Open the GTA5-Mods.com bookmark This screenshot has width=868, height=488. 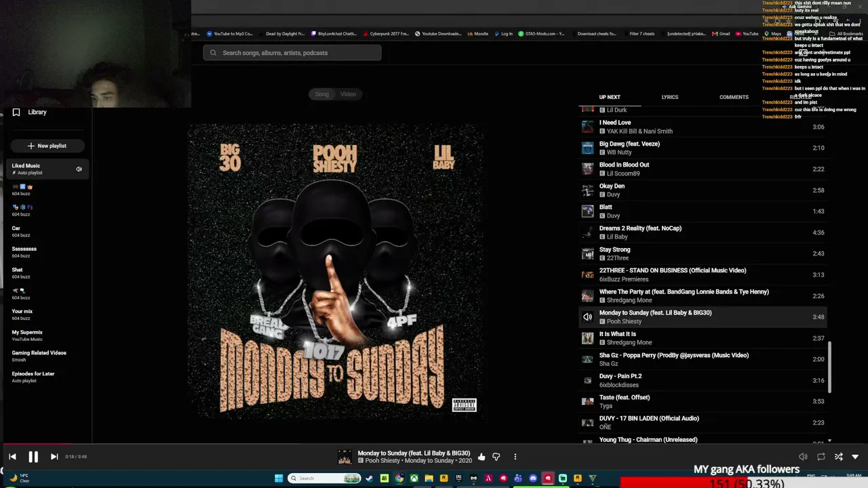[x=541, y=34]
